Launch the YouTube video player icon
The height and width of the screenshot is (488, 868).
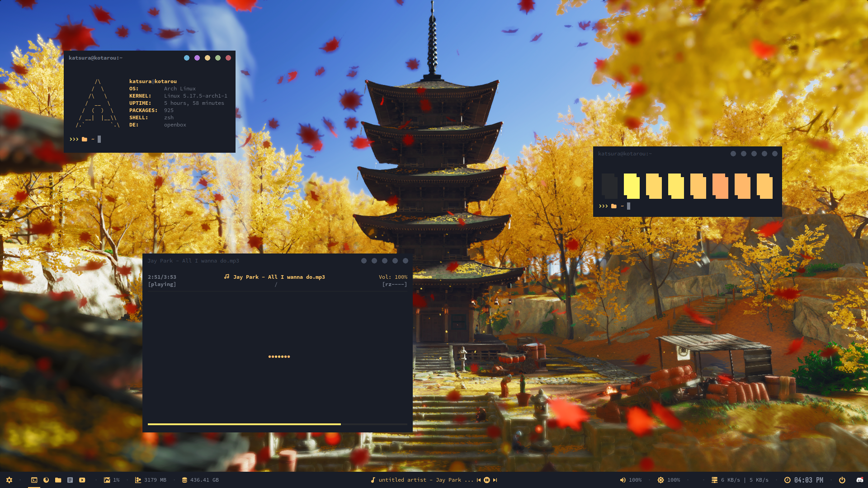(x=82, y=480)
